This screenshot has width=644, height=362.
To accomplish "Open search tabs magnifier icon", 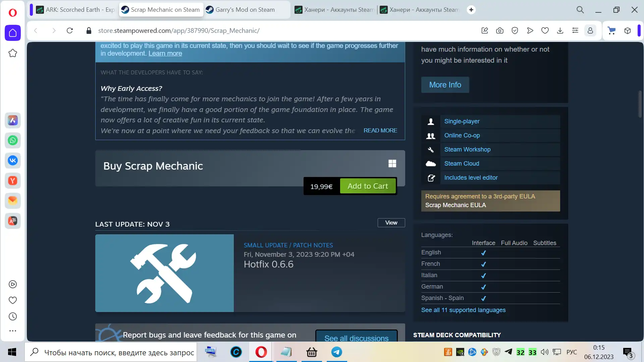I will tap(580, 10).
